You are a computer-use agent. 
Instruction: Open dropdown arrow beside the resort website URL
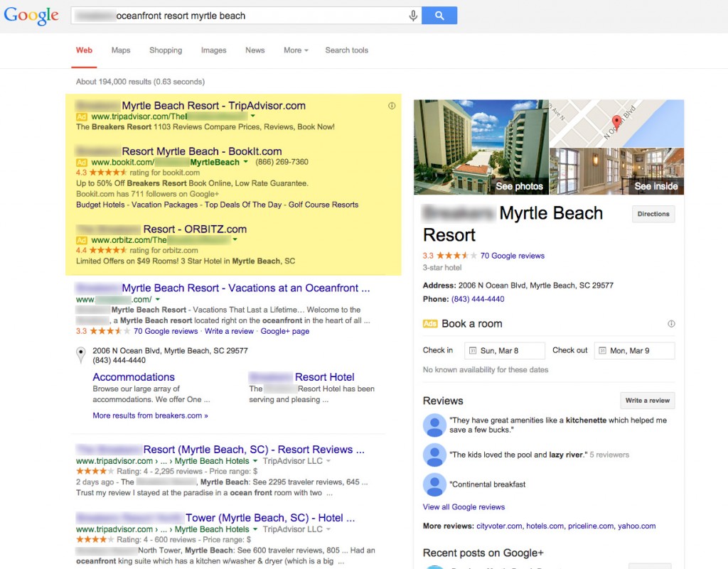(158, 300)
